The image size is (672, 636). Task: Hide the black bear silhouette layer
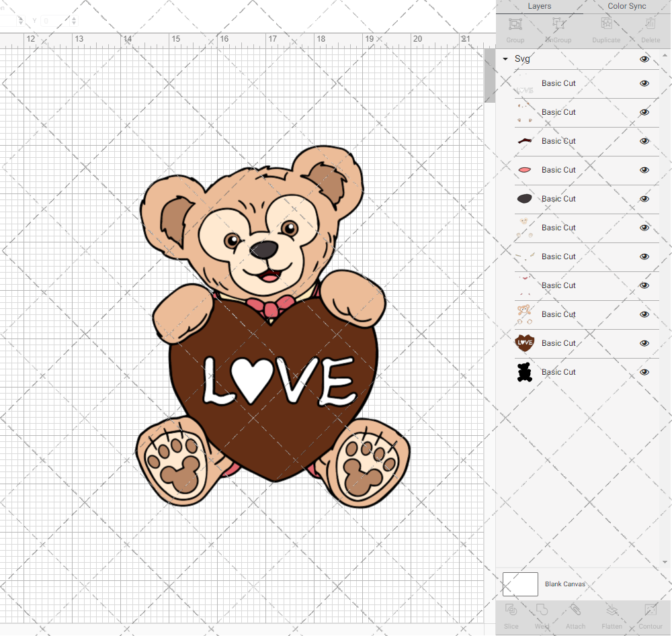click(x=644, y=372)
